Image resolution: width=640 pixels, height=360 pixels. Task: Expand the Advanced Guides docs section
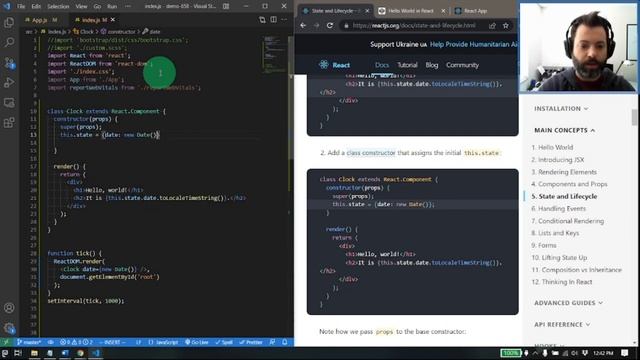point(569,303)
